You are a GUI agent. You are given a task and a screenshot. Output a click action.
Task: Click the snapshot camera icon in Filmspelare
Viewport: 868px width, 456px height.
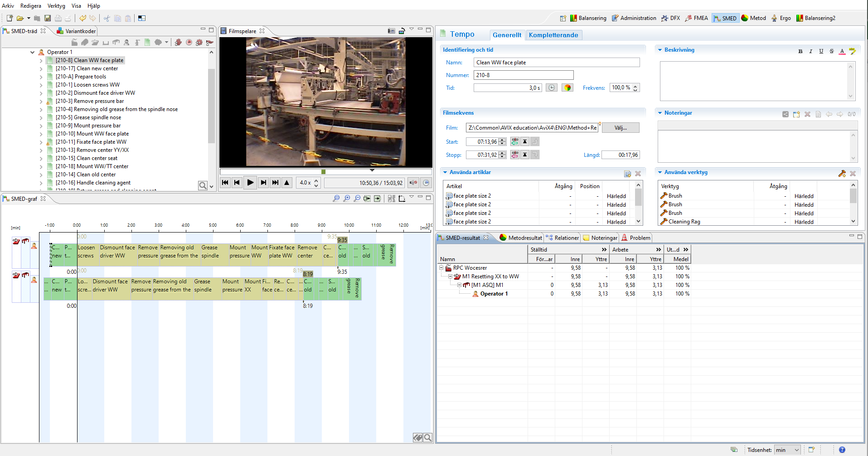pyautogui.click(x=391, y=31)
